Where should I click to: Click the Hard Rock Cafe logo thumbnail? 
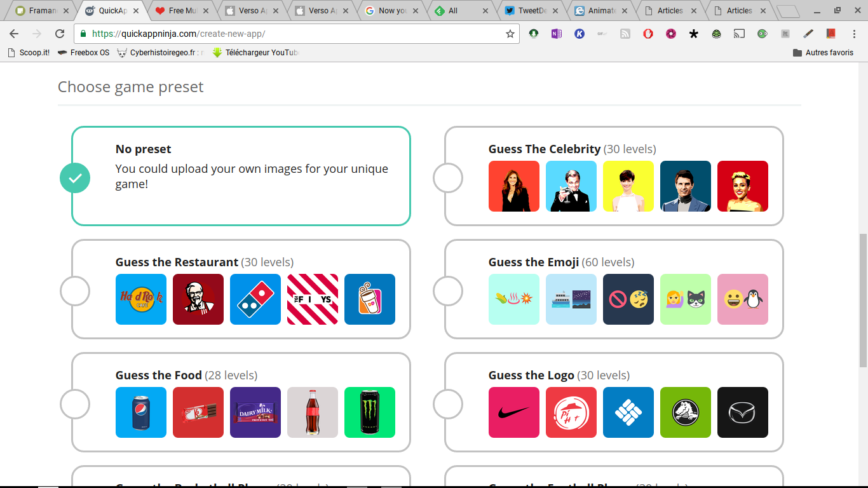[x=141, y=299]
